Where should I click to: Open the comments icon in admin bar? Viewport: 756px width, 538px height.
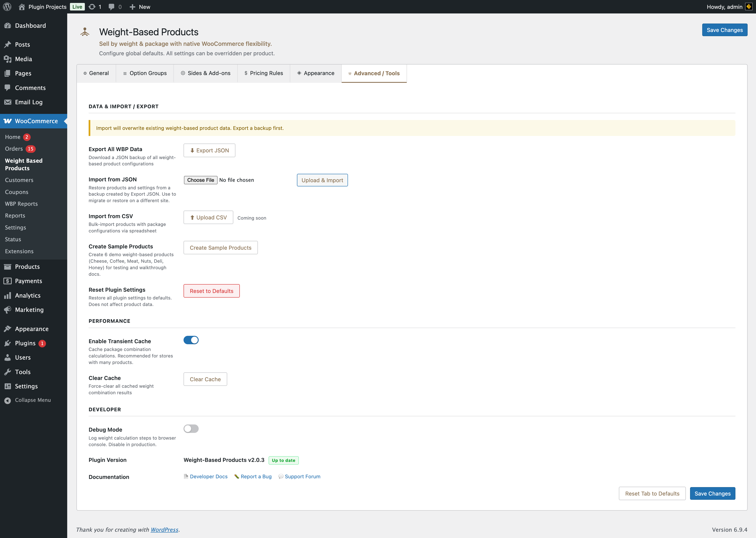point(112,7)
